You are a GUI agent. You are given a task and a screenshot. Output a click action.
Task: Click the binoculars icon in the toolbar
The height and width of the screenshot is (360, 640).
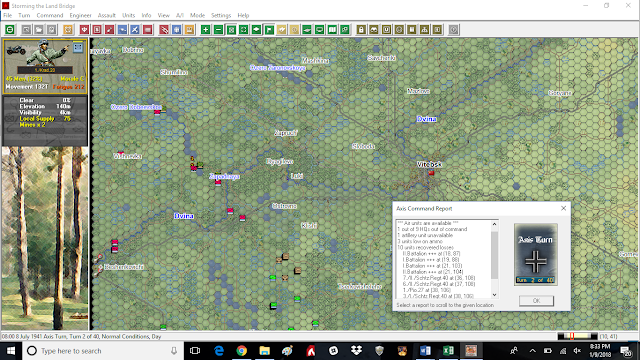pos(373,29)
